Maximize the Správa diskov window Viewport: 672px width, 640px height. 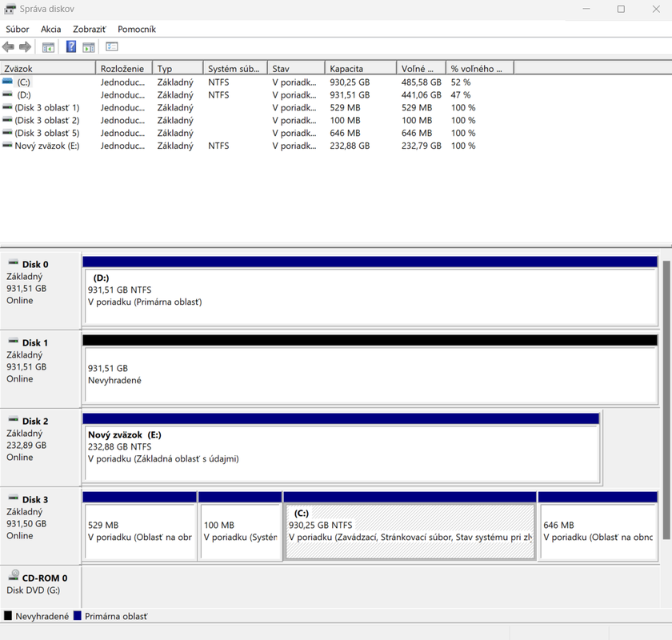[x=621, y=9]
